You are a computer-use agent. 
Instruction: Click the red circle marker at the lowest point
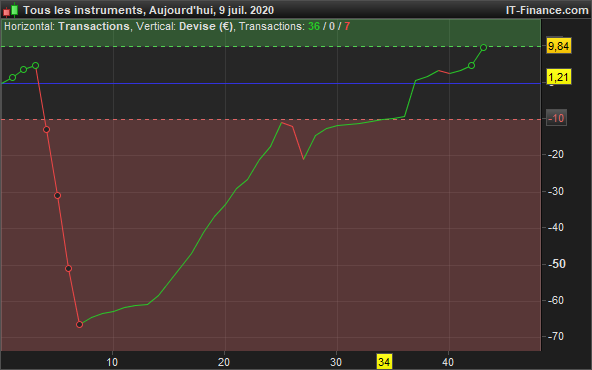(x=79, y=324)
